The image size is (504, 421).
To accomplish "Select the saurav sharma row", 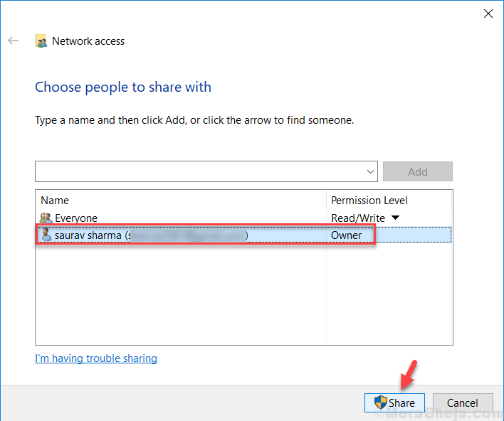I will (x=244, y=235).
